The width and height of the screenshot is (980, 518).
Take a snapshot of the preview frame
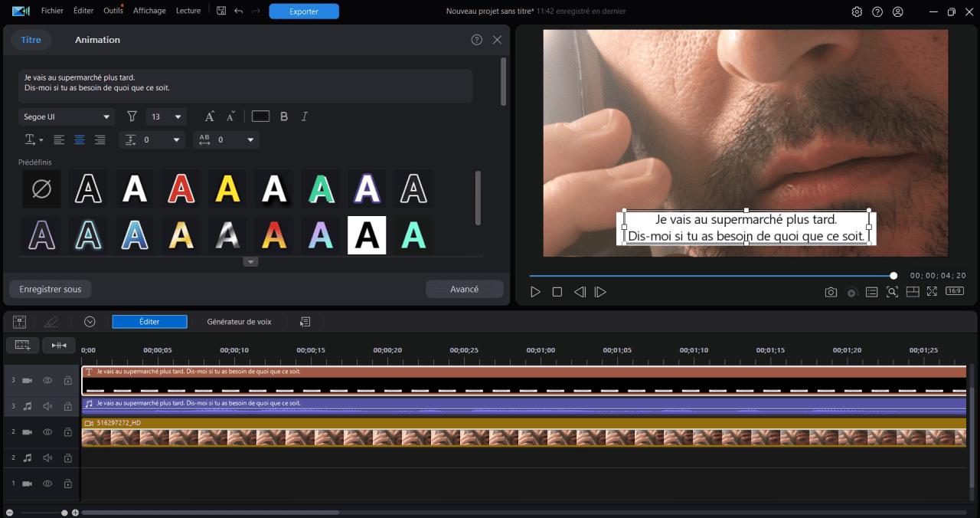point(831,291)
